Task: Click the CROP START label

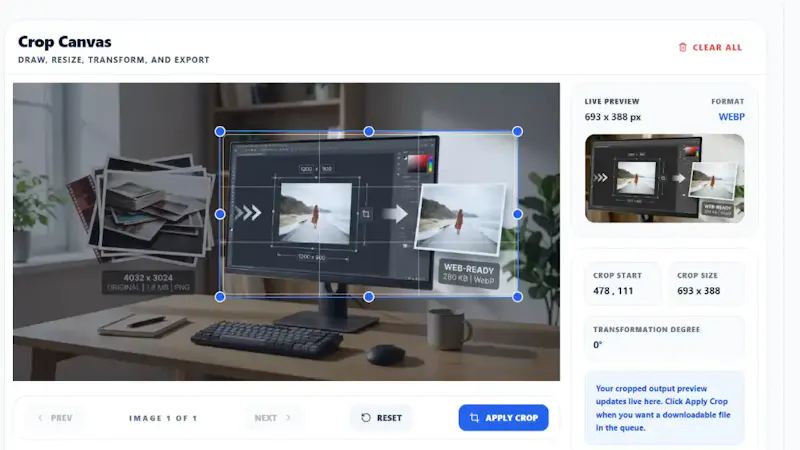Action: coord(617,276)
